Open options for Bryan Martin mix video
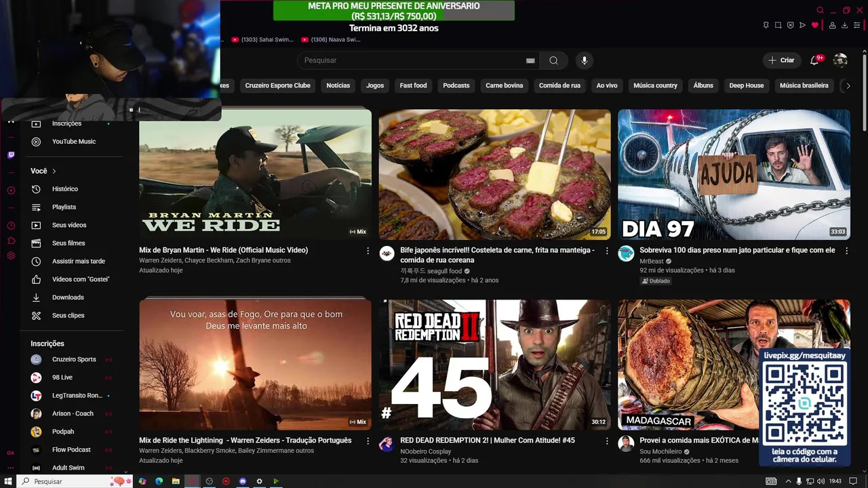The image size is (868, 488). (x=368, y=251)
